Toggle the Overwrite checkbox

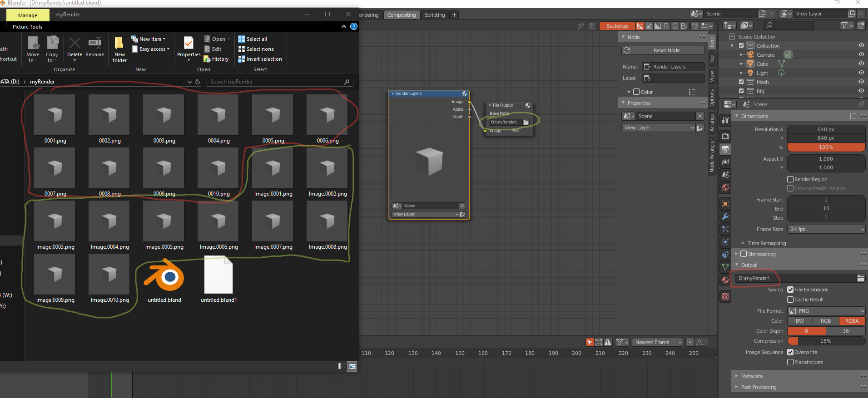pyautogui.click(x=790, y=352)
